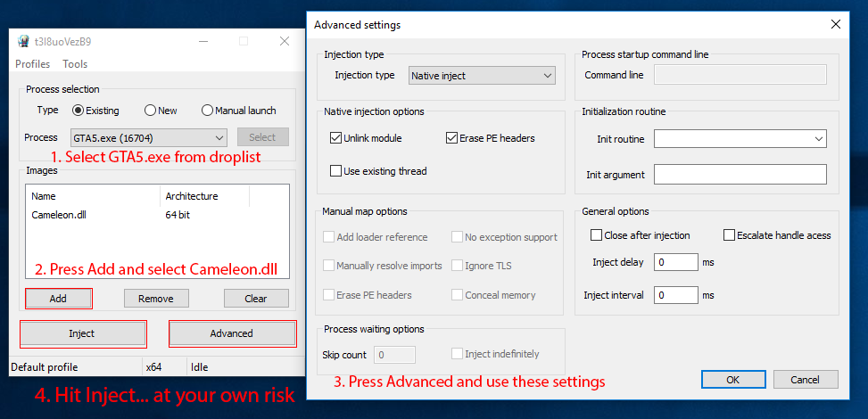Click the Add image button
Screen dimensions: 868x419
coord(58,299)
